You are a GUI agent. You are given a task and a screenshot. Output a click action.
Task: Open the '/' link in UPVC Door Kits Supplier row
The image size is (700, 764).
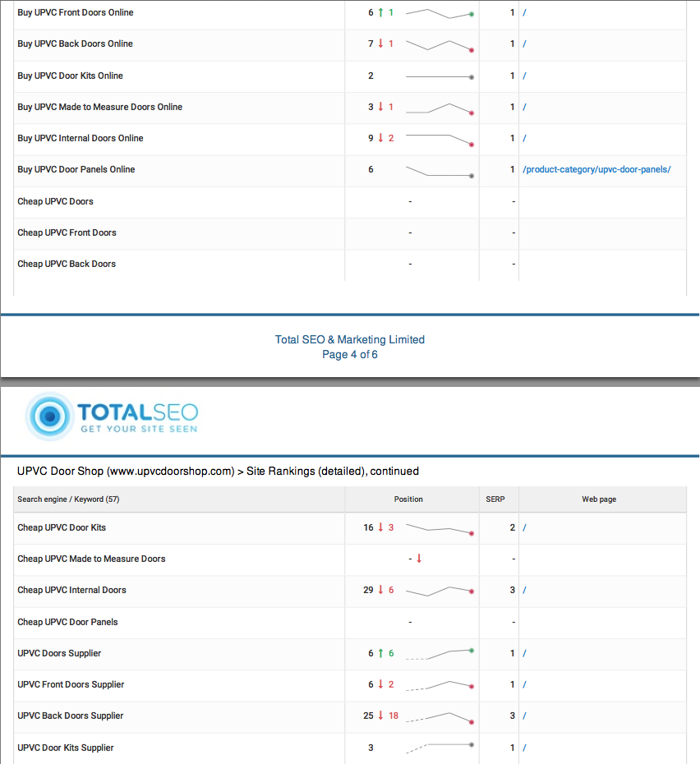pos(524,748)
